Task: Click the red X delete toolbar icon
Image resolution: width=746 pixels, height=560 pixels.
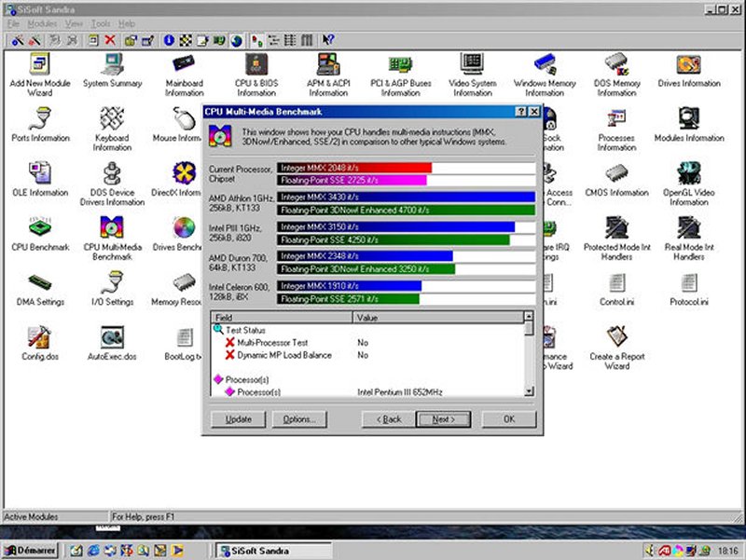Action: pos(110,40)
